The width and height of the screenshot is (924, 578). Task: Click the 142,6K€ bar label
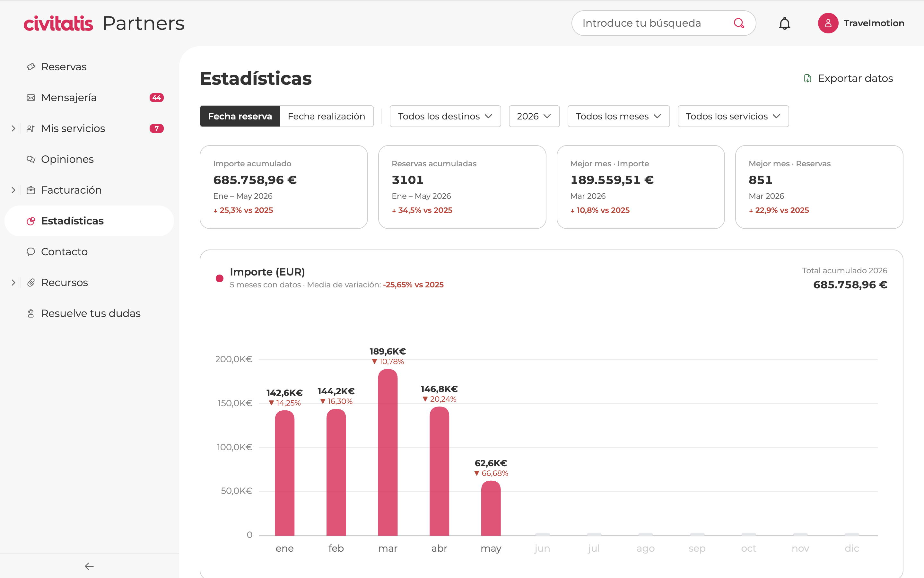click(284, 393)
